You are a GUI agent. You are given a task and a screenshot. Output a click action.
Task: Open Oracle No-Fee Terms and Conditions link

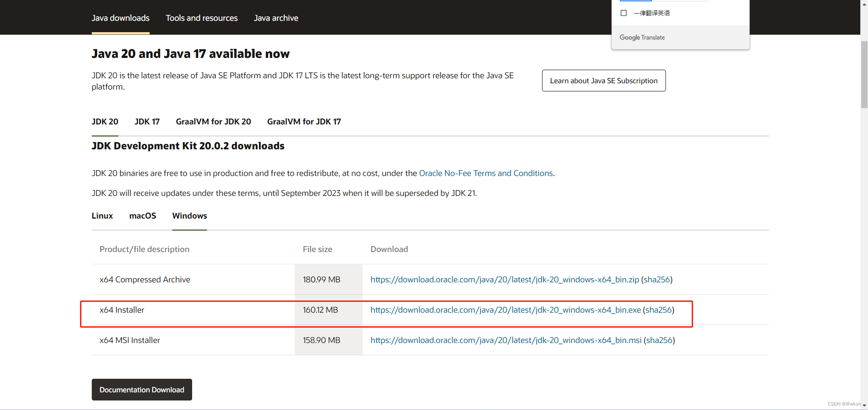(x=486, y=173)
